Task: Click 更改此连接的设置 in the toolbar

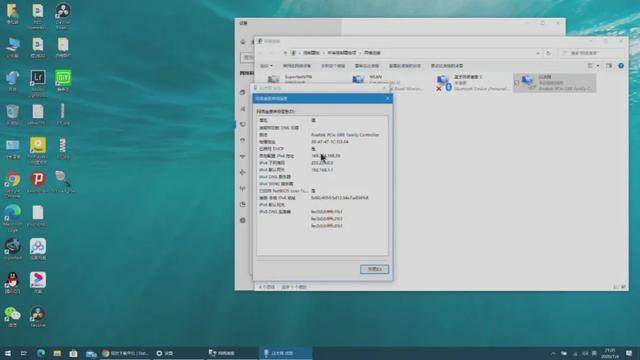Action: (447, 66)
